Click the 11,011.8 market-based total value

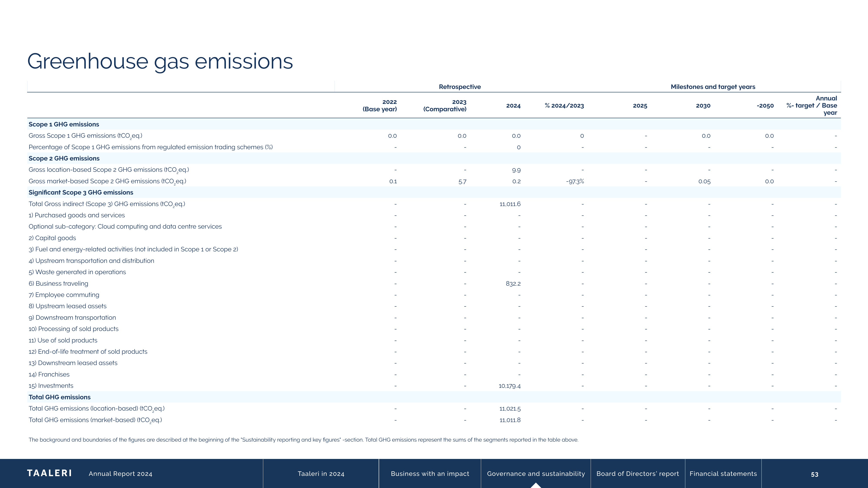point(510,420)
